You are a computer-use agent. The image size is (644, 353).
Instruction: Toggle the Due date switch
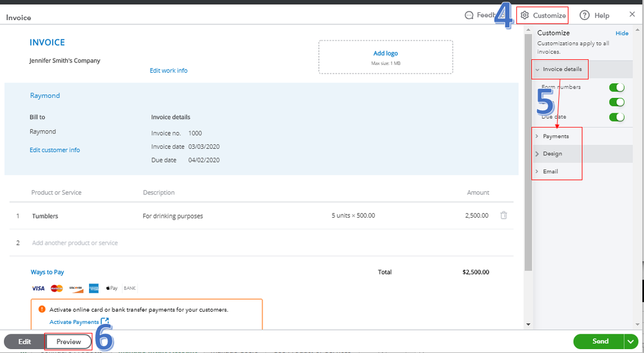(617, 117)
